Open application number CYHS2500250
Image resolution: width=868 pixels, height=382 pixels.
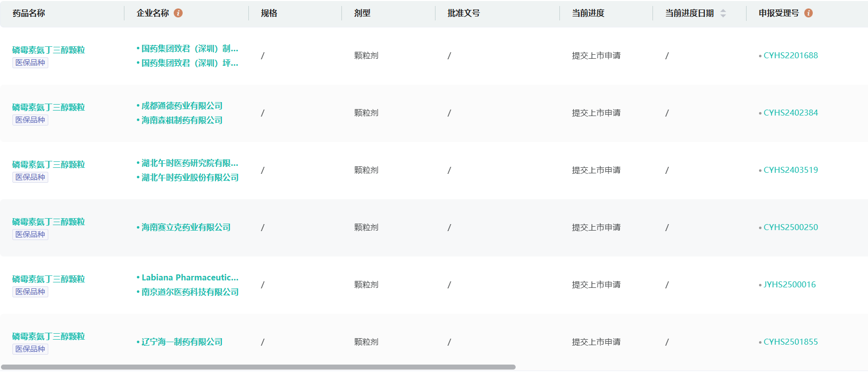(x=790, y=228)
